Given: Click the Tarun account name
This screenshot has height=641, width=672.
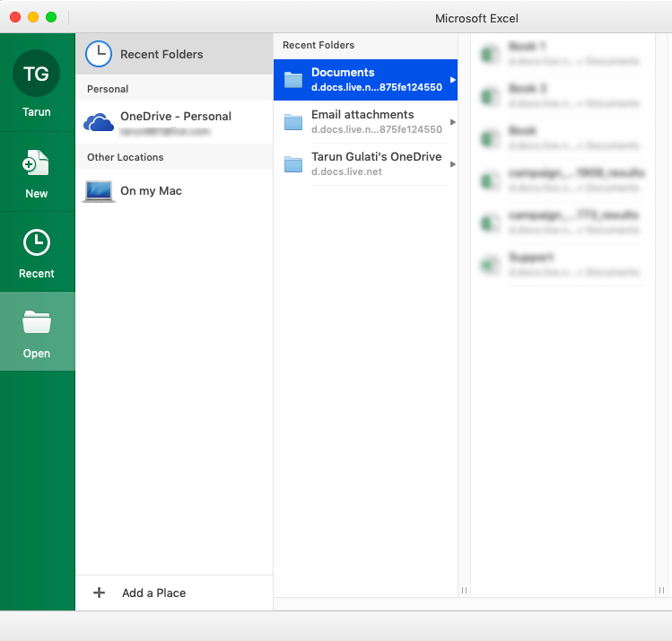Looking at the screenshot, I should click(37, 112).
